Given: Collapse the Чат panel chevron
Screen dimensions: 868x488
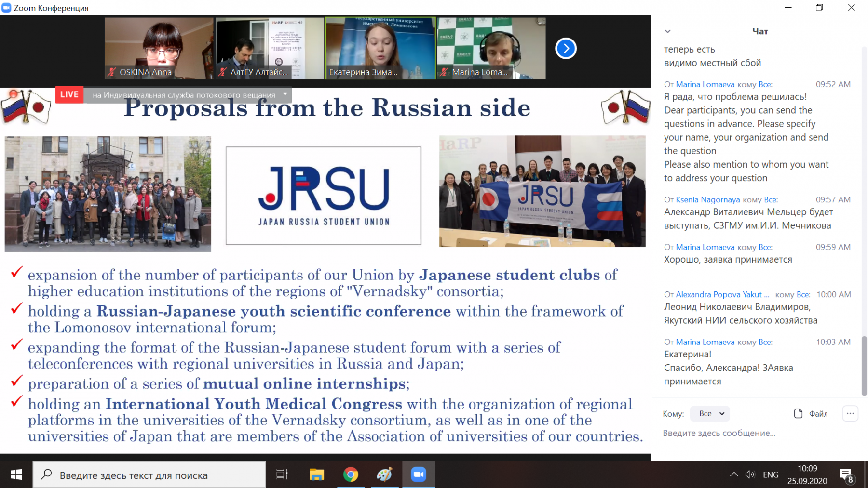Looking at the screenshot, I should pos(667,31).
